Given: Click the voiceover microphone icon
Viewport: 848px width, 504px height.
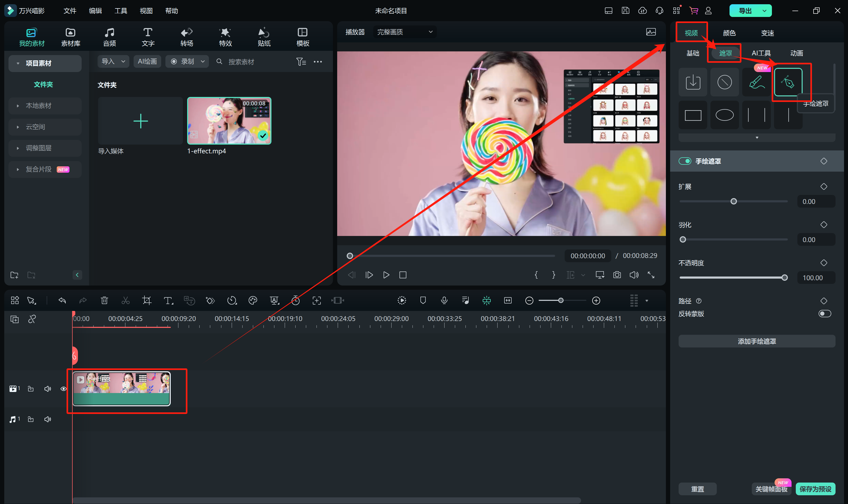Looking at the screenshot, I should tap(444, 300).
